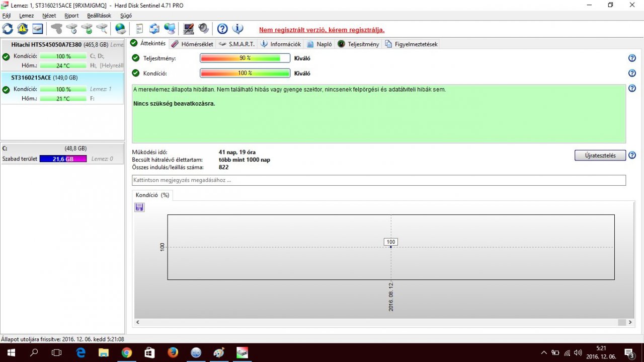
Task: Click Hitachi disk 24 °C temperature bar
Action: (x=63, y=65)
